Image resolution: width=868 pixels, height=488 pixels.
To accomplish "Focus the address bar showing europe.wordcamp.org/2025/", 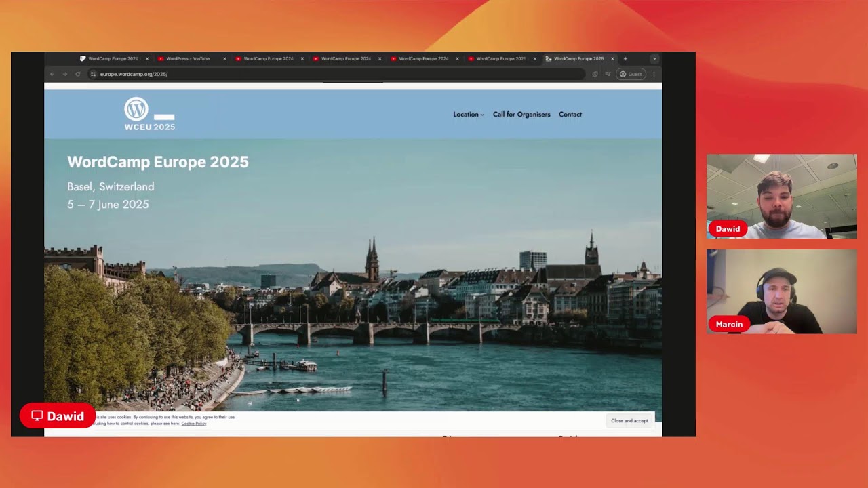I will pyautogui.click(x=338, y=74).
